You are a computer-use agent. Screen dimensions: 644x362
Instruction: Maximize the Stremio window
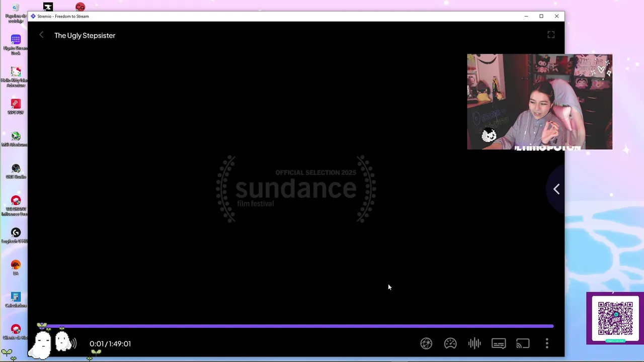[x=541, y=16]
